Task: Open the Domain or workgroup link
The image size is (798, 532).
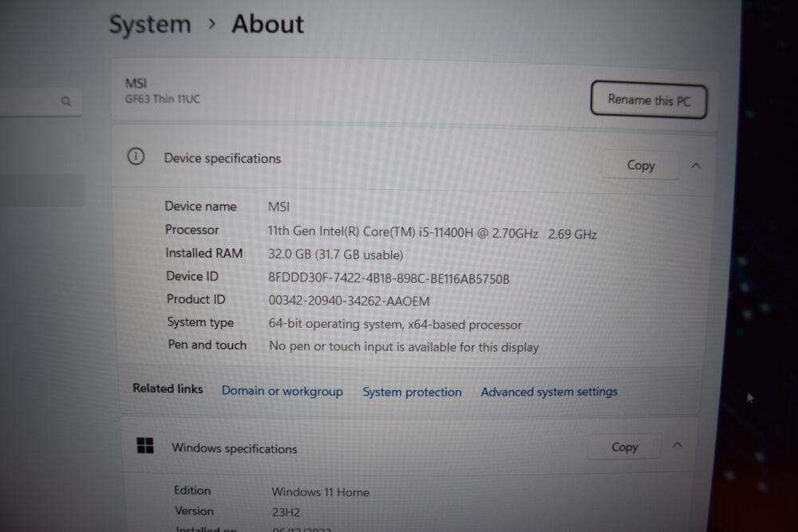Action: [282, 391]
